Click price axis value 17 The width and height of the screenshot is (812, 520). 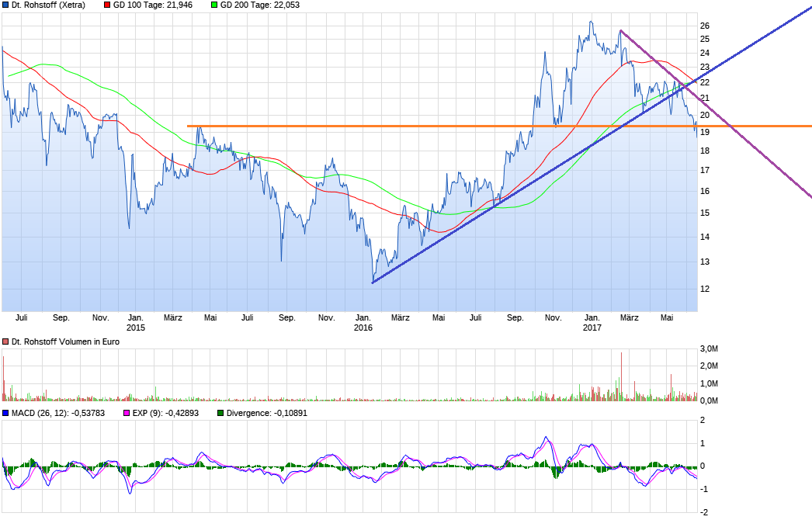click(x=705, y=171)
